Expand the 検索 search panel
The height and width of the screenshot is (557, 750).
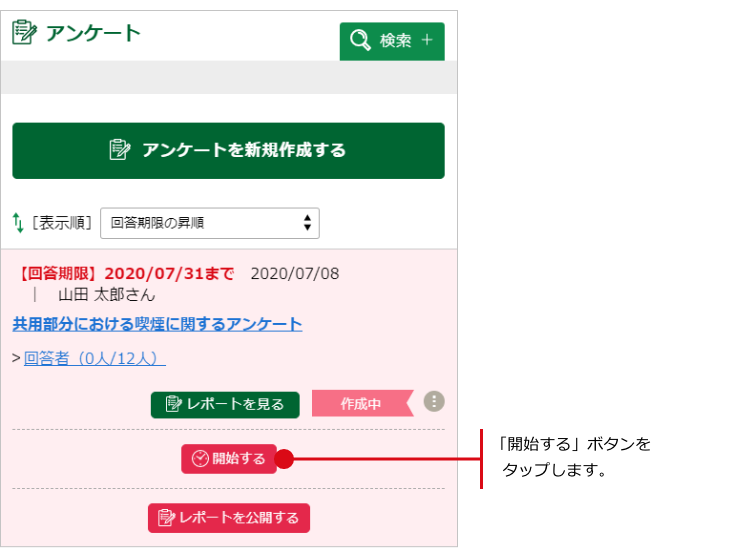(392, 41)
